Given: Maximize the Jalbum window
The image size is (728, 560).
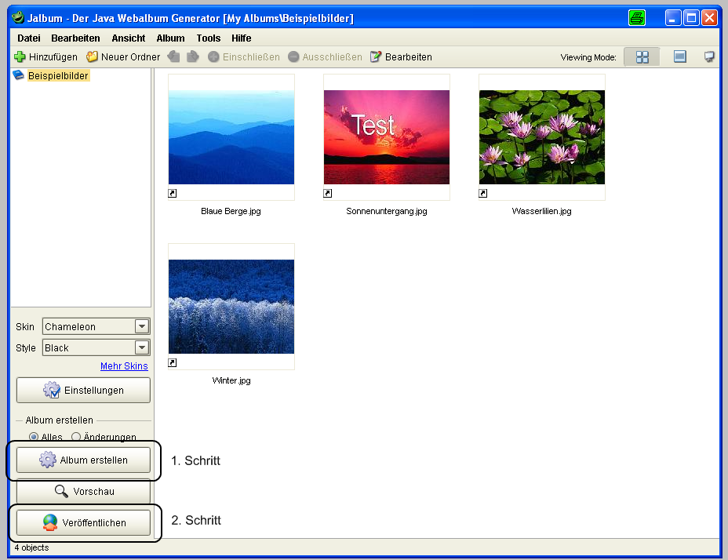Looking at the screenshot, I should pyautogui.click(x=691, y=18).
